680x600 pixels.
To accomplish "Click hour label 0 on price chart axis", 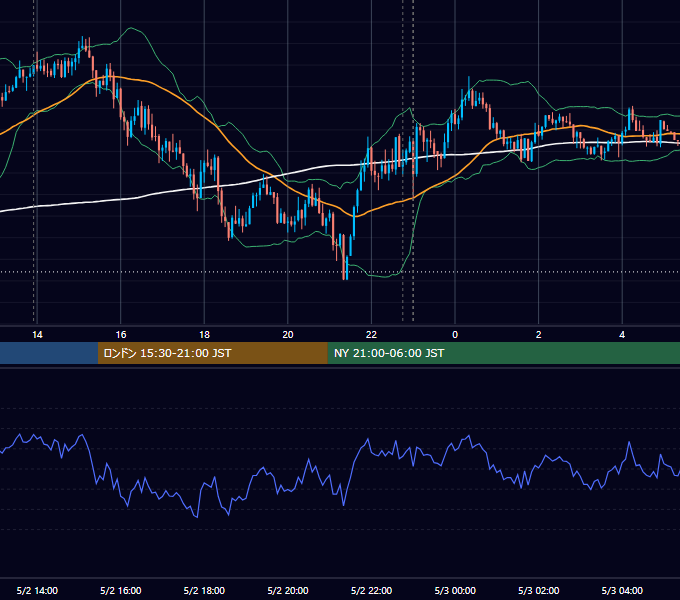I will [455, 334].
